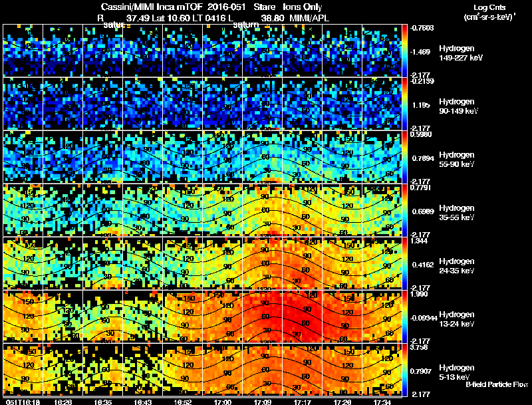Screen dimensions: 532x405
Task: Click the color bar beside the 13-24 keV row
Action: (x=404, y=317)
